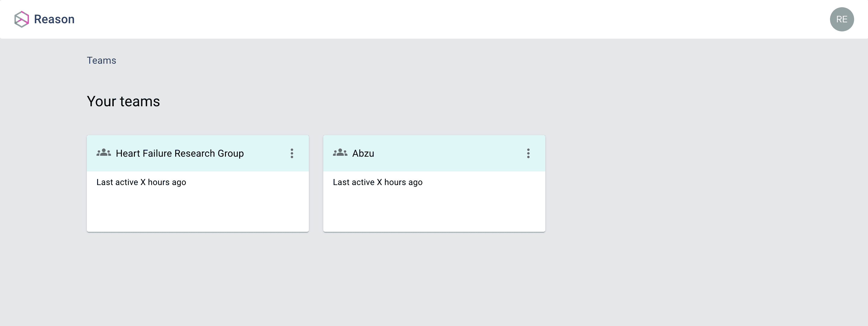Image resolution: width=868 pixels, height=326 pixels.
Task: Click the Your teams heading
Action: [123, 101]
